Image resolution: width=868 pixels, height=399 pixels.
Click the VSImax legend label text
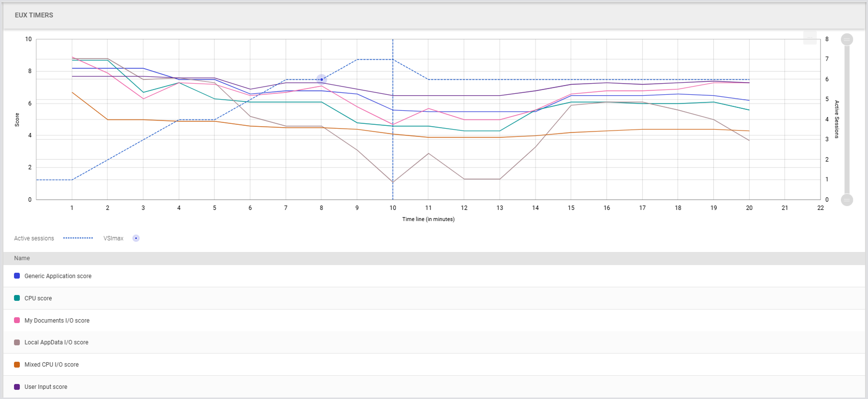click(113, 238)
